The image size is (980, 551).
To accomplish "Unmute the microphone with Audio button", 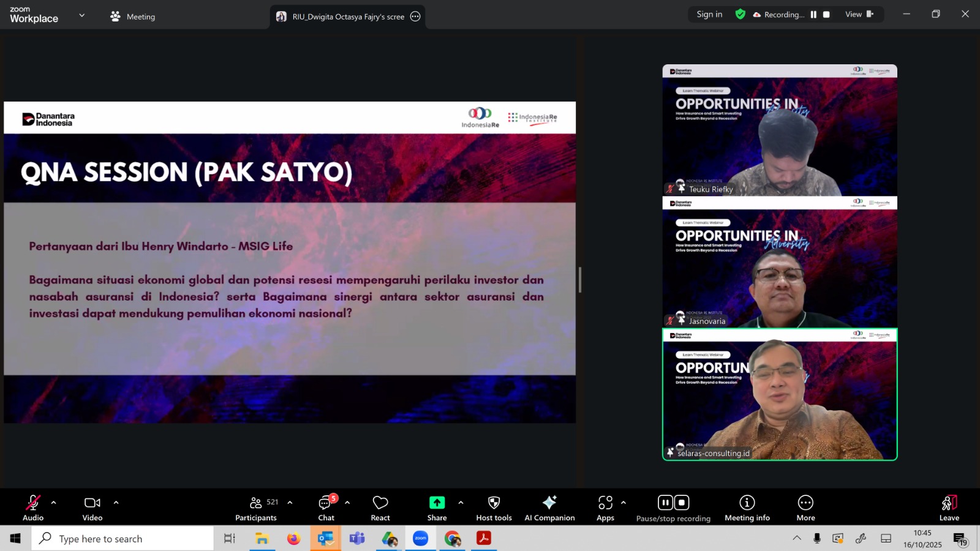I will click(x=33, y=508).
